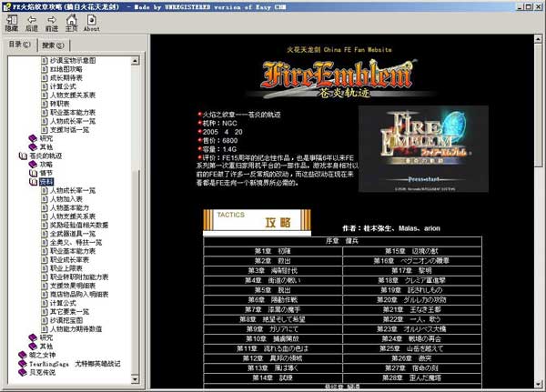Open the 第10章 chapter link
546x392 pixels.
[x=273, y=338]
